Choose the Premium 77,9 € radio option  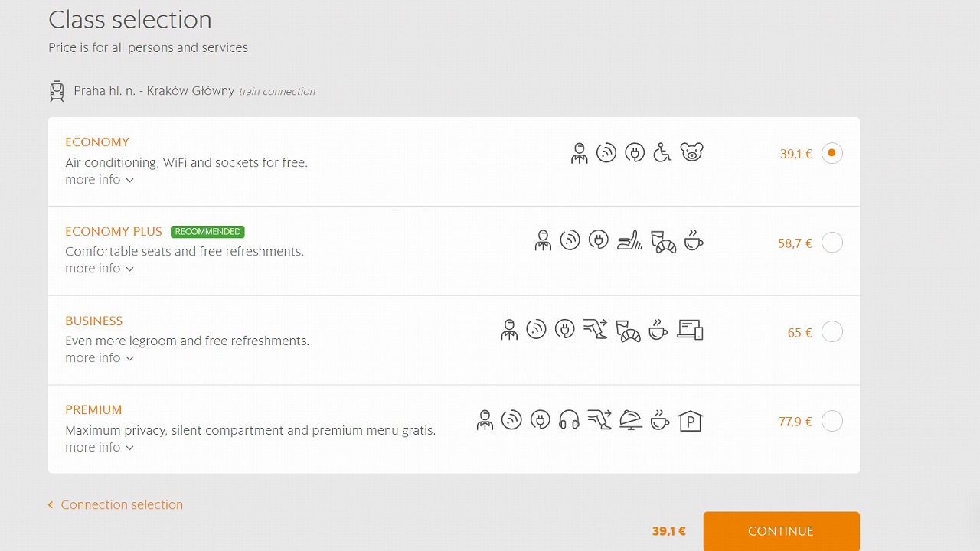point(832,421)
